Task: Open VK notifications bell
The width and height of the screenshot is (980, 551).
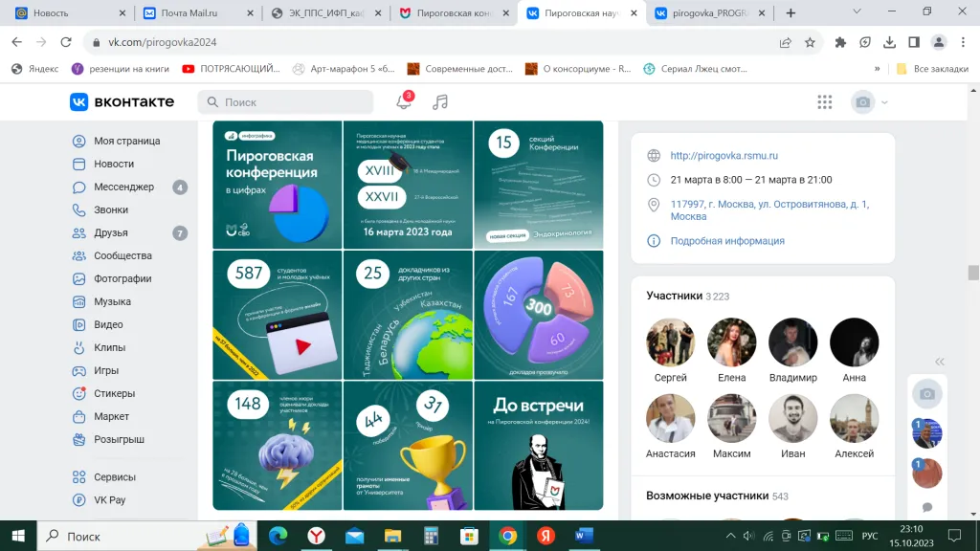Action: 404,101
